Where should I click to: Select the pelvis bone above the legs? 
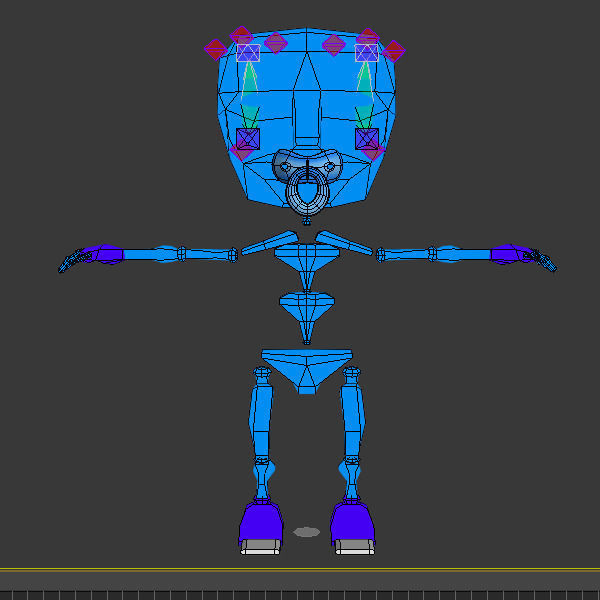pyautogui.click(x=307, y=371)
